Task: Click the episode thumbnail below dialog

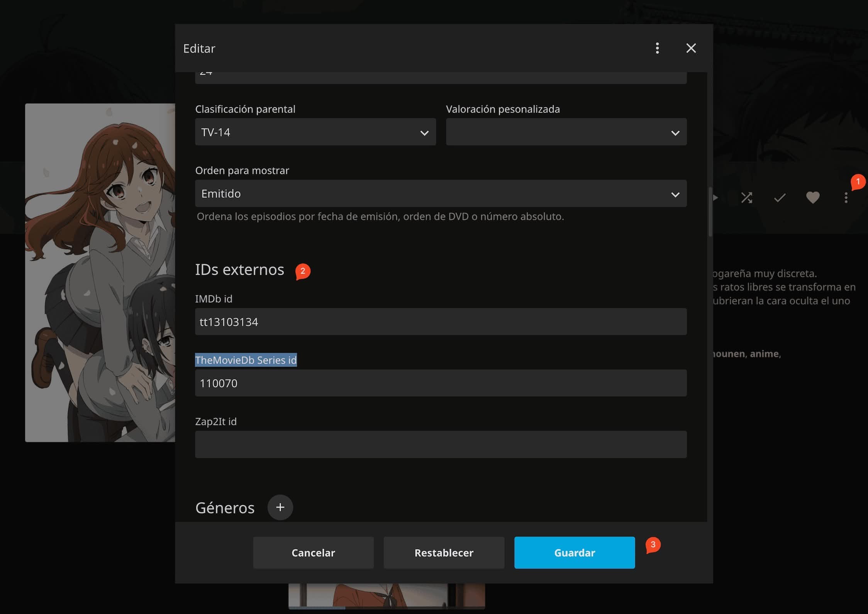Action: click(386, 595)
